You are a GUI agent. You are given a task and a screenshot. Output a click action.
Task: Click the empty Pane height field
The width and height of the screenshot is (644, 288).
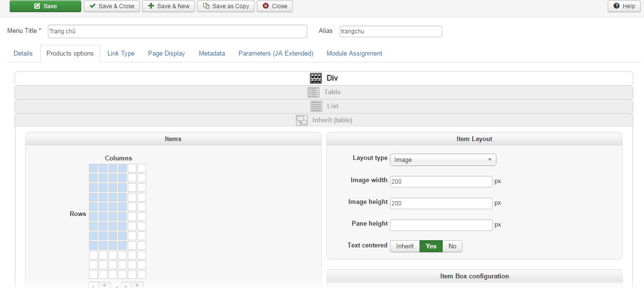[441, 225]
